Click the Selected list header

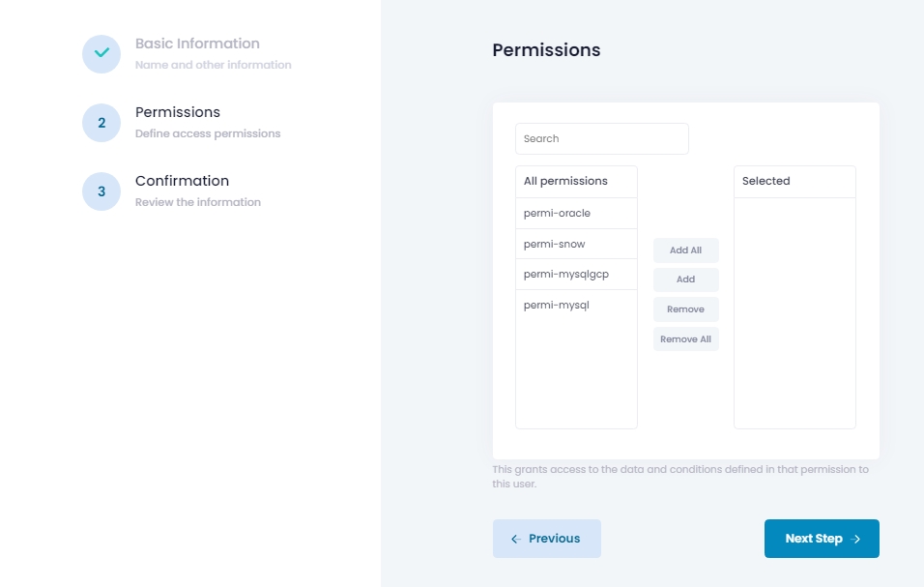(794, 182)
